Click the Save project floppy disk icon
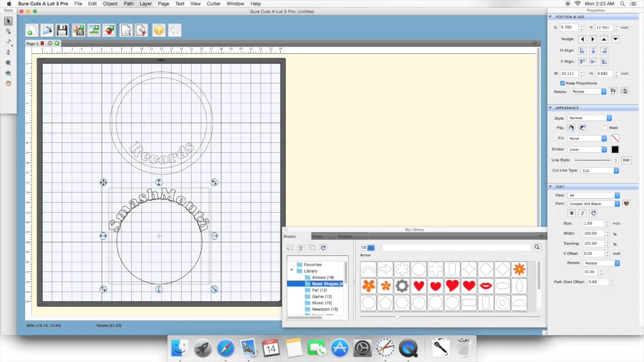The height and width of the screenshot is (362, 644). coord(62,31)
